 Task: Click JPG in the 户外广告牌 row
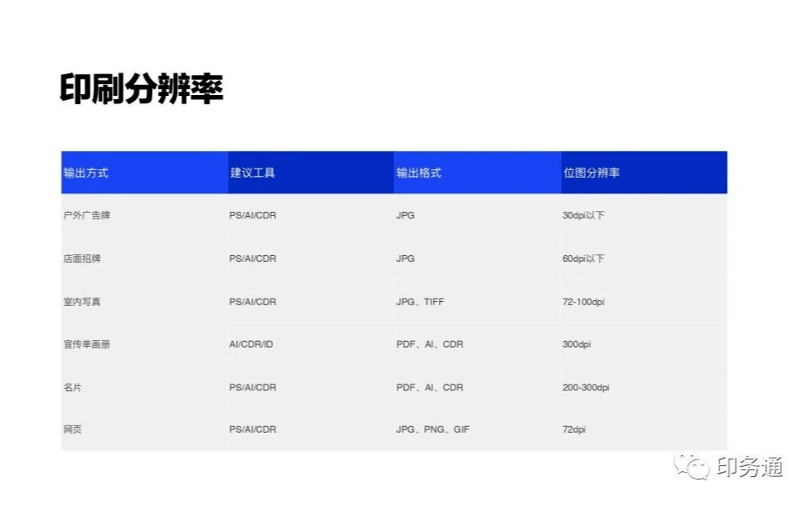pyautogui.click(x=406, y=215)
